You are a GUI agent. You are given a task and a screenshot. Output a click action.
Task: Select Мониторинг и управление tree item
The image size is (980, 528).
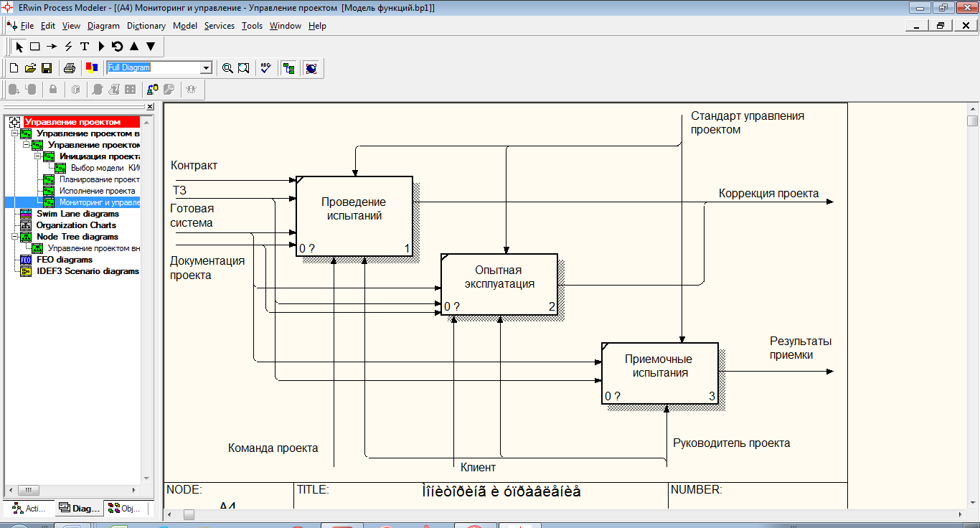[99, 202]
